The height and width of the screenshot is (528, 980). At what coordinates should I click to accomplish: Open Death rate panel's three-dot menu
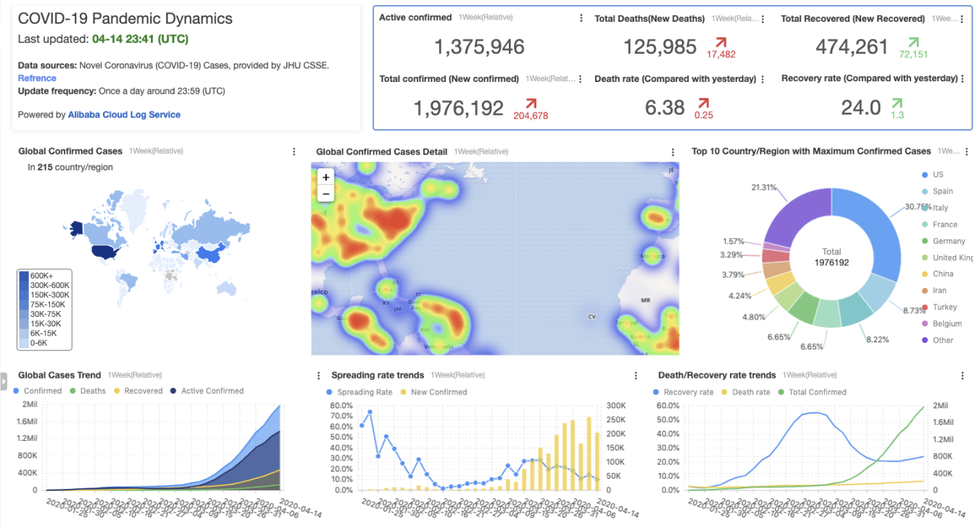tap(763, 79)
